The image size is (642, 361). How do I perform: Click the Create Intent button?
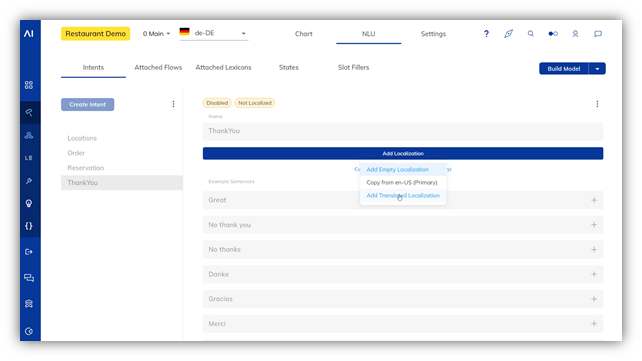tap(88, 104)
